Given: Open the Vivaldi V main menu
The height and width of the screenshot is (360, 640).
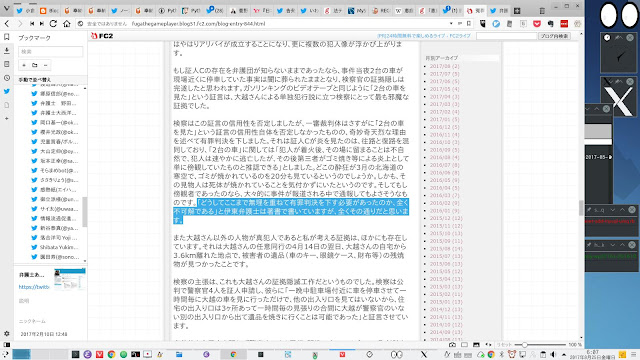Looking at the screenshot, I should click(6, 8).
